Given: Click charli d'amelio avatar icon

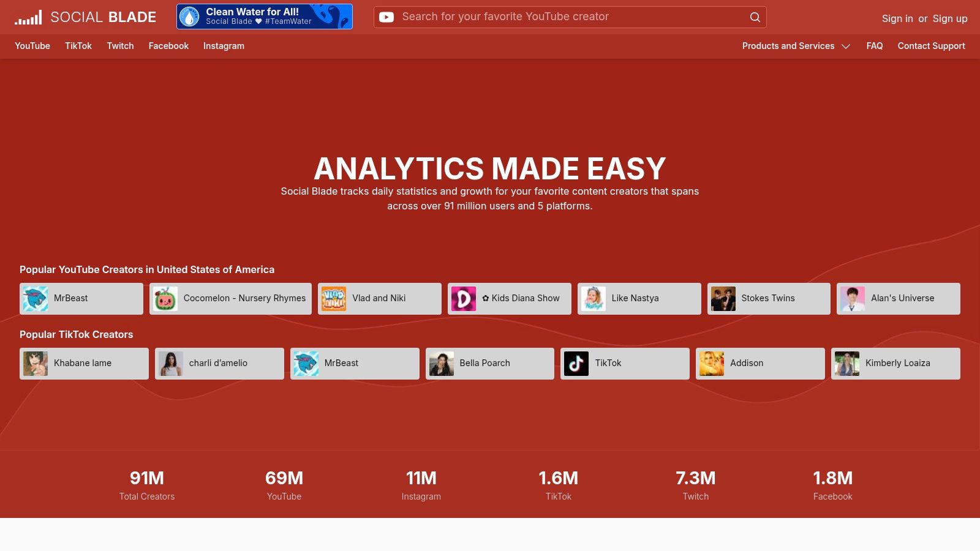Looking at the screenshot, I should pos(171,364).
